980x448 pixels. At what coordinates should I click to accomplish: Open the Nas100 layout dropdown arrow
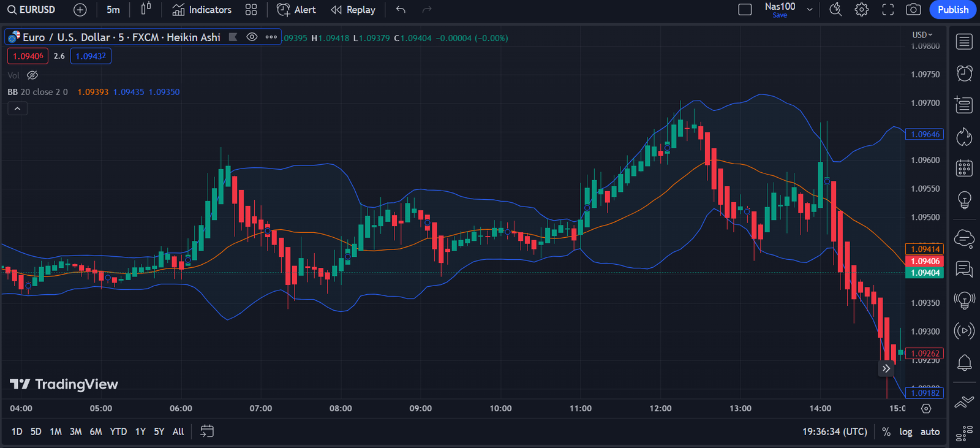coord(810,10)
